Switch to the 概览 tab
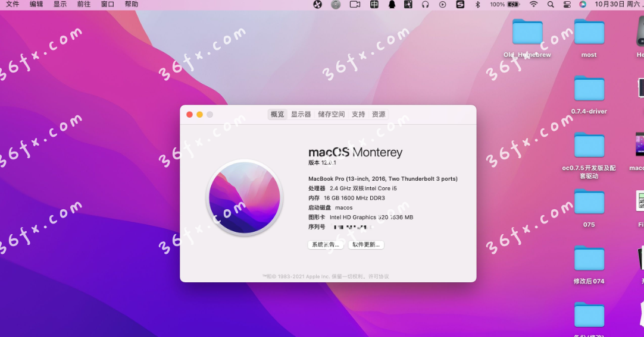Screen dimensions: 644x337 (x=277, y=114)
